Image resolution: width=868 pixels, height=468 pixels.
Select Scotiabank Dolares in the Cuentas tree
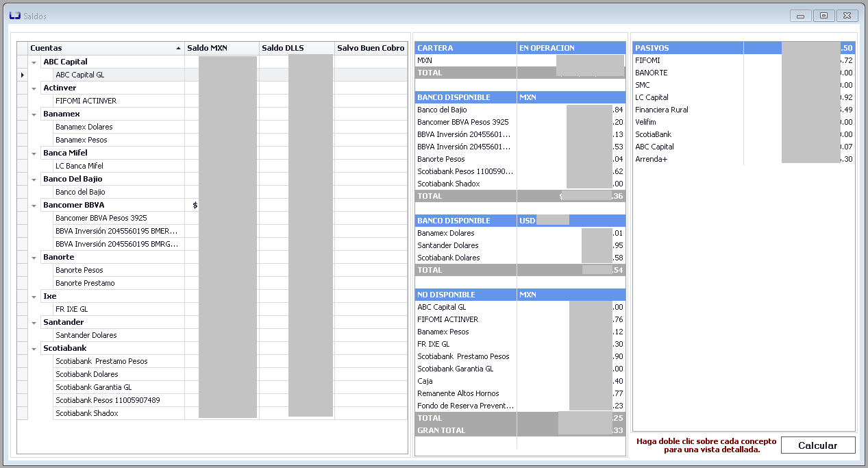click(x=87, y=374)
